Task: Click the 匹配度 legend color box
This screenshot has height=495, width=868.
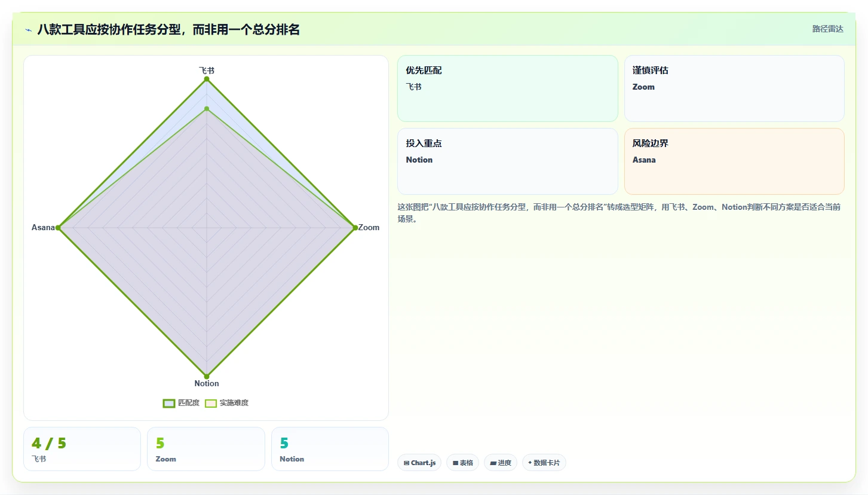Action: (169, 403)
